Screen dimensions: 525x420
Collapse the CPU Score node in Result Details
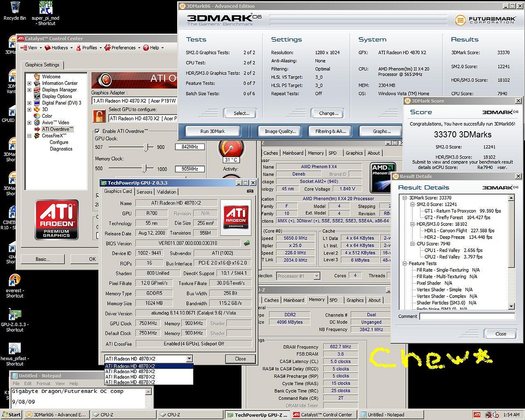click(412, 244)
